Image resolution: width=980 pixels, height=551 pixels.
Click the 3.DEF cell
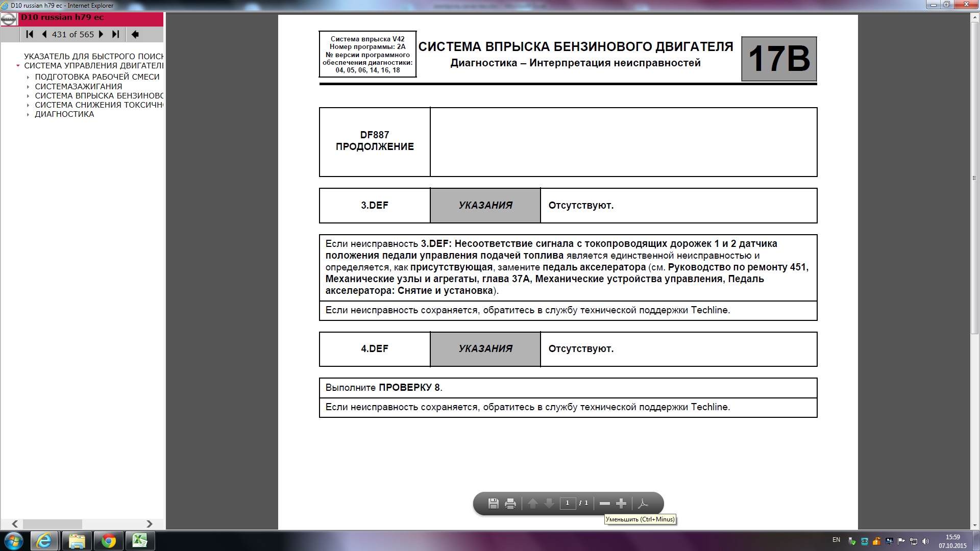click(x=375, y=205)
